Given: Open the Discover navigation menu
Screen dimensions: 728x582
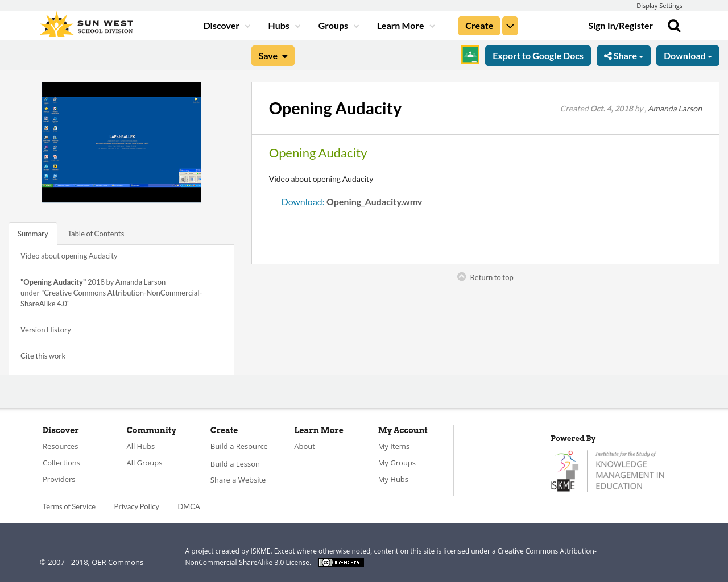Looking at the screenshot, I should click(226, 26).
